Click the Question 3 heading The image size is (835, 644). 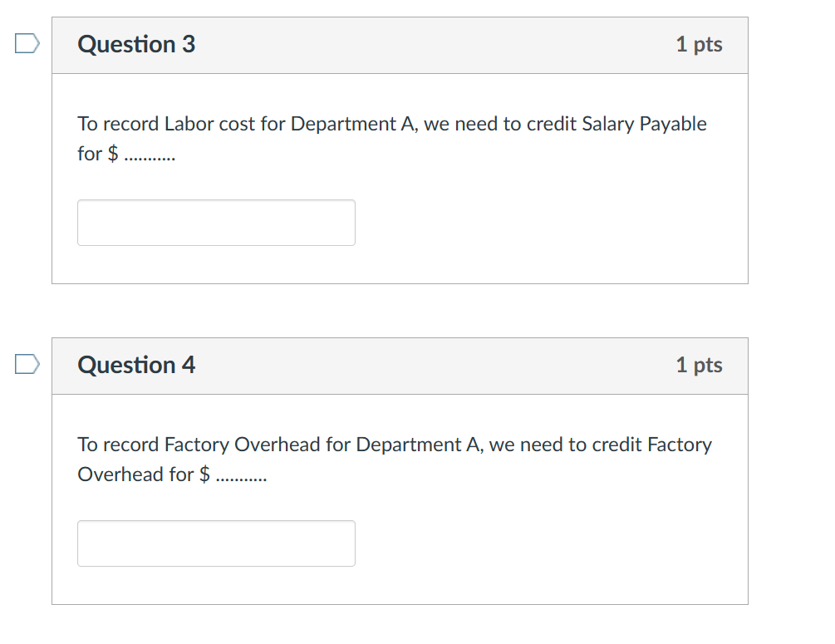coord(136,45)
